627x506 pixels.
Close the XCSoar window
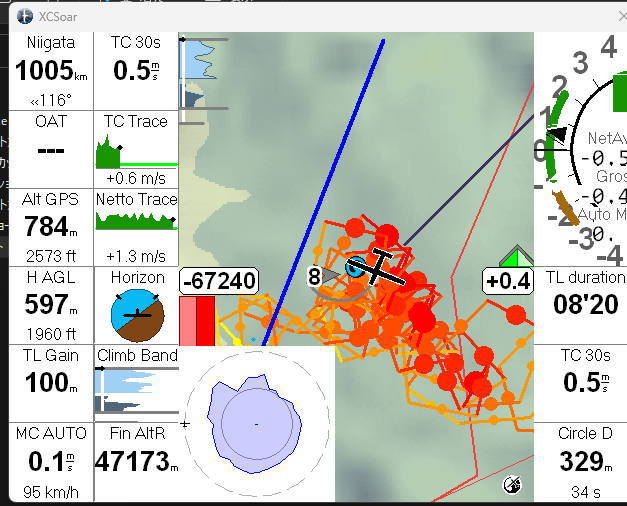pos(622,16)
